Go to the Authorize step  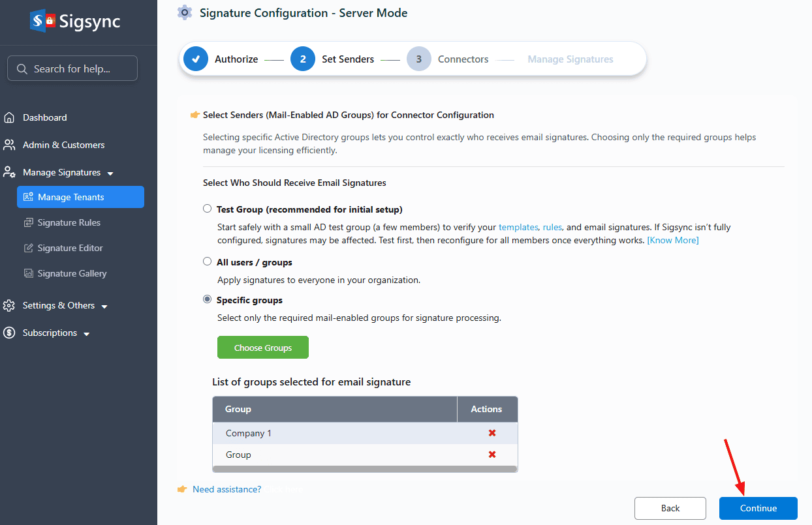(196, 59)
